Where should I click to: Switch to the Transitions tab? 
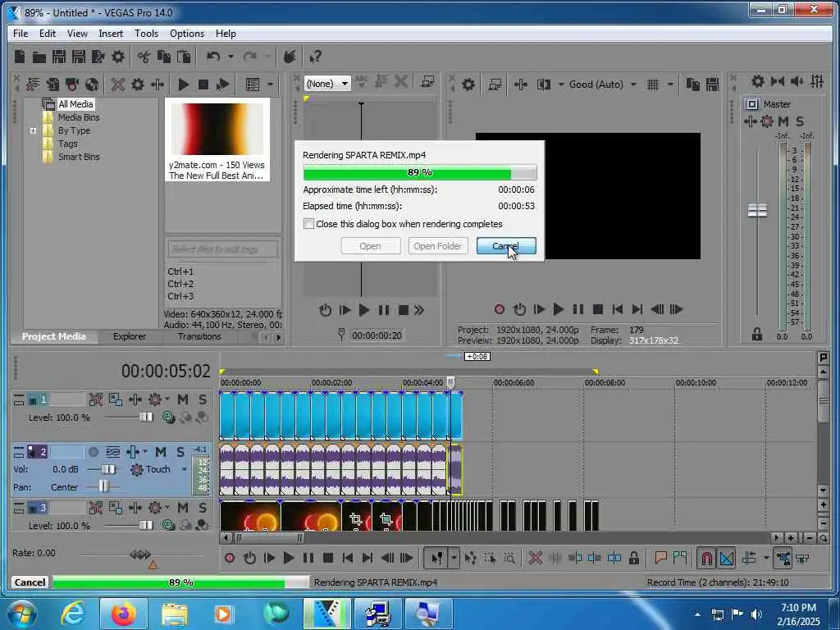[x=199, y=336]
